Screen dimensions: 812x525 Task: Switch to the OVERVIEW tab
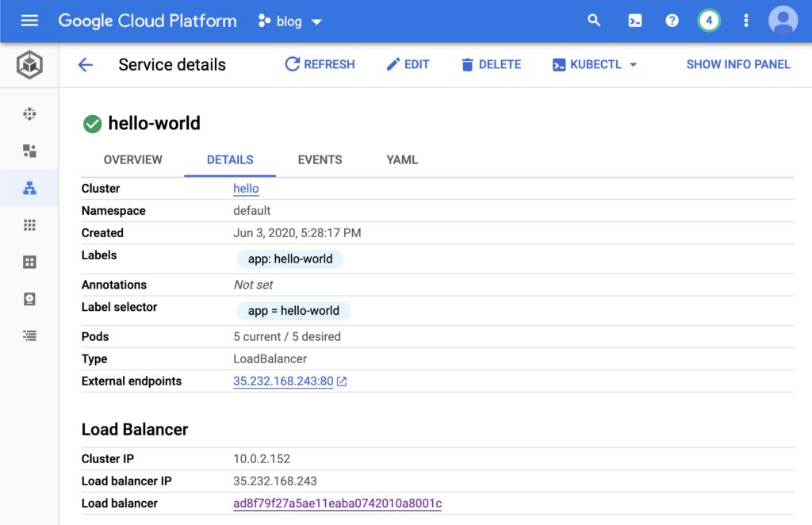(x=132, y=160)
